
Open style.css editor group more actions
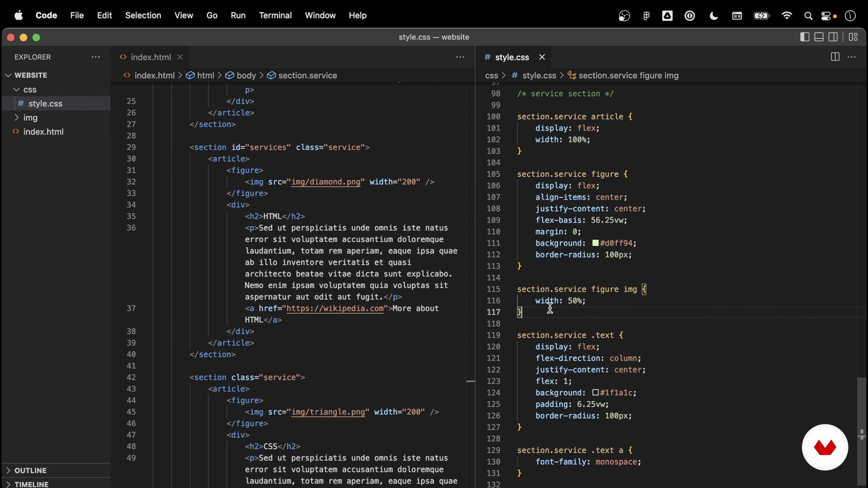pos(851,57)
